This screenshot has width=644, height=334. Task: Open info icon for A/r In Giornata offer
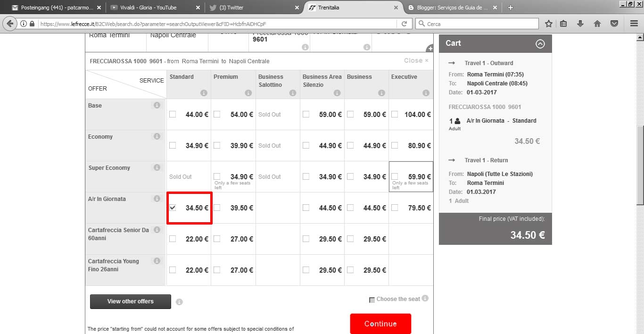tap(157, 199)
